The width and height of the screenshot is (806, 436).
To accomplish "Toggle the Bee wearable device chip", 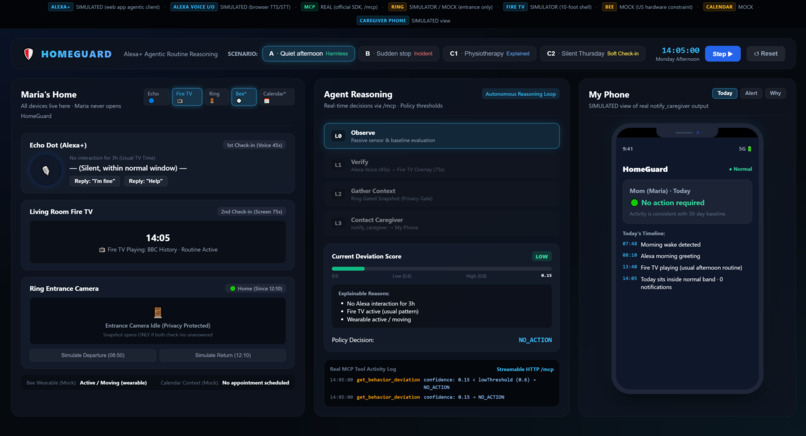I will (x=244, y=97).
